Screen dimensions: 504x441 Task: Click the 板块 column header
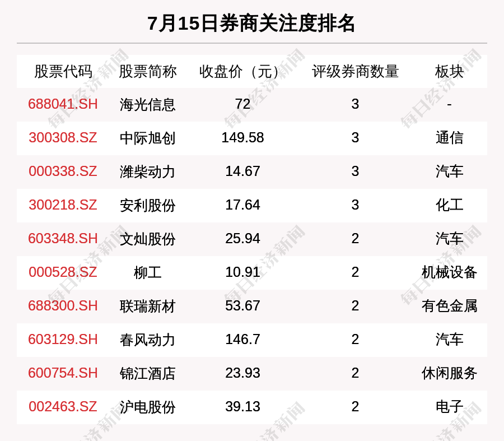pyautogui.click(x=449, y=71)
